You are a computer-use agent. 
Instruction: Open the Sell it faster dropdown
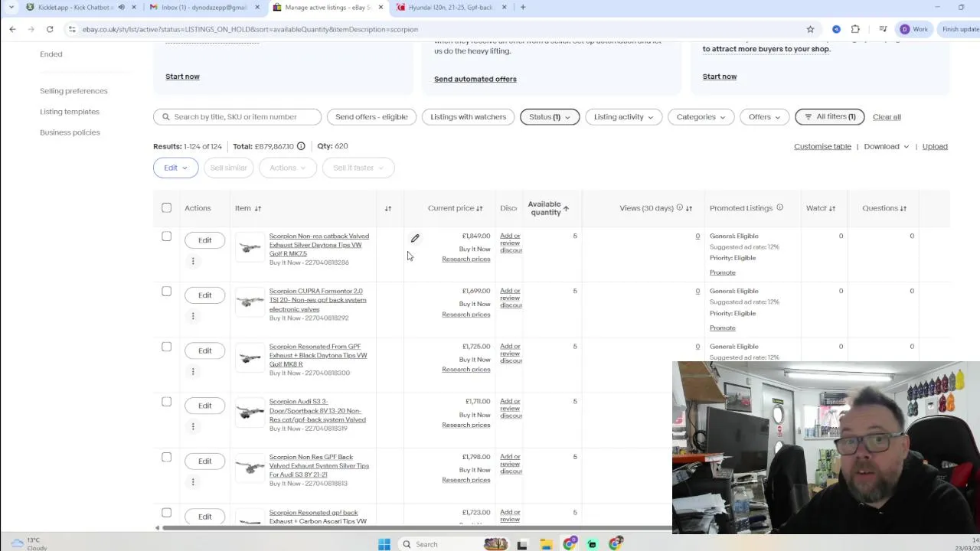click(358, 168)
